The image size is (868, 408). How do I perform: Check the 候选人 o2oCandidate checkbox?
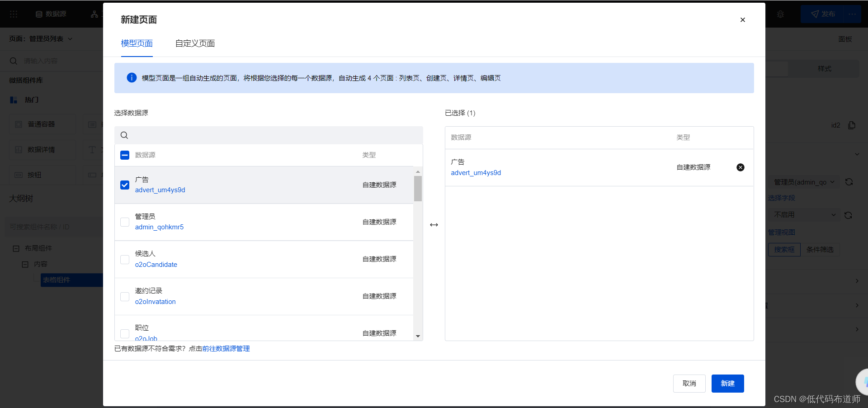tap(125, 259)
